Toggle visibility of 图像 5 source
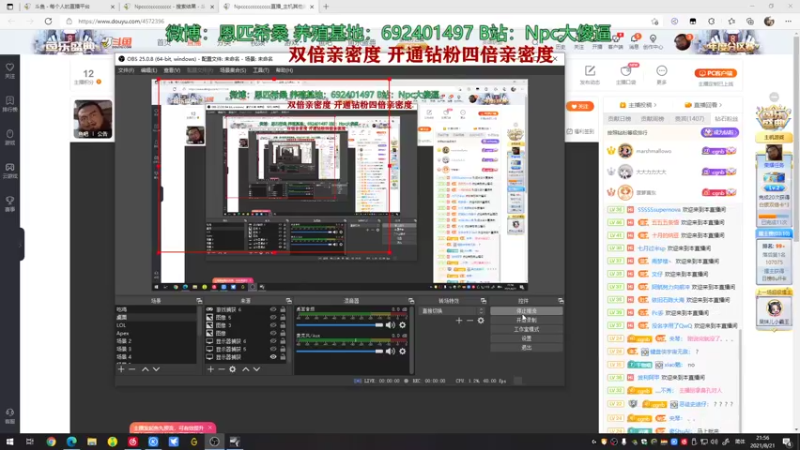Image resolution: width=800 pixels, height=450 pixels. coord(273,317)
